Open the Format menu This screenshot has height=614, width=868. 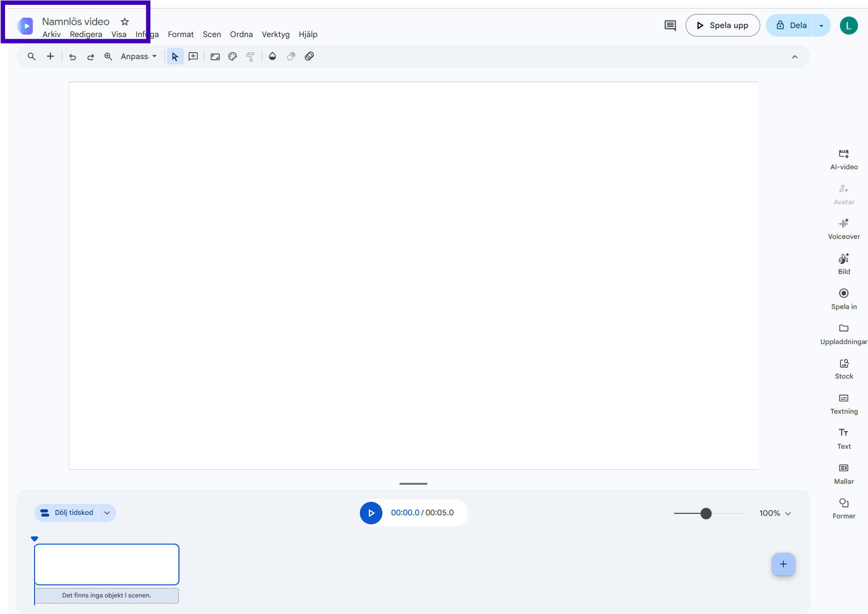point(181,35)
